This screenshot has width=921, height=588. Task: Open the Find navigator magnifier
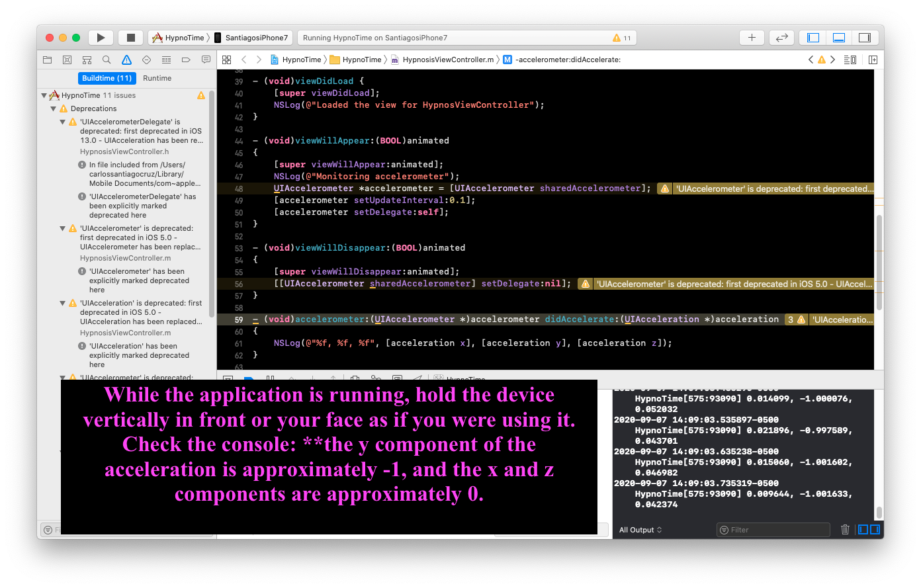click(x=107, y=60)
